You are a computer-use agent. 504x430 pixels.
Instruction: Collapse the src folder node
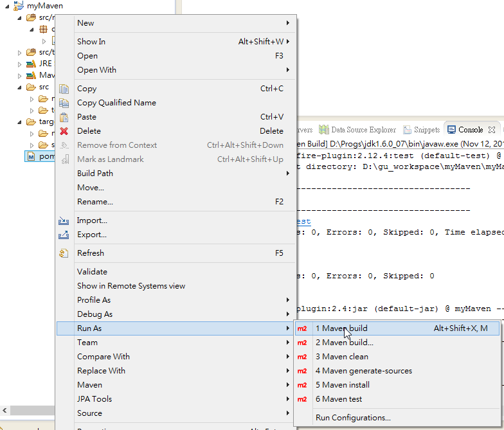point(19,87)
